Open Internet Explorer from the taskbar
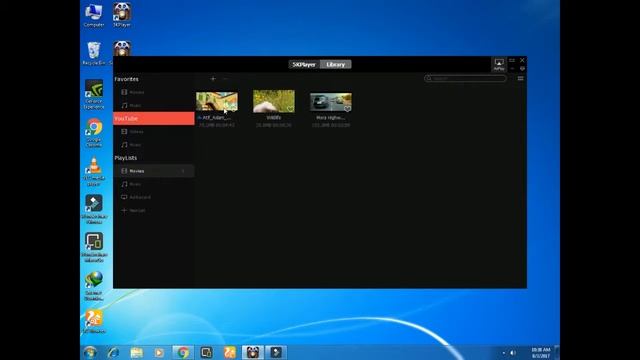 [113, 352]
